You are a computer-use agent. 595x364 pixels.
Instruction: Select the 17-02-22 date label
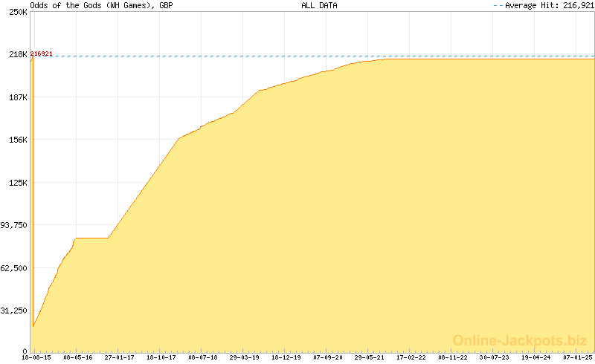(411, 358)
